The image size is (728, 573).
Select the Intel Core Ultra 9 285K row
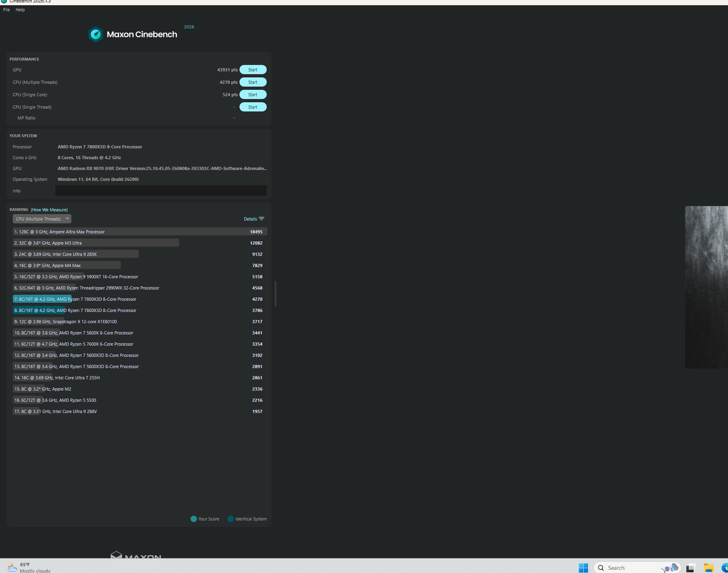[139, 254]
